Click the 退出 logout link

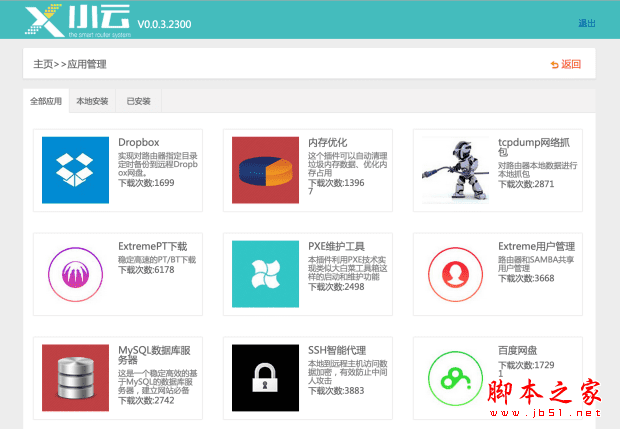(x=587, y=23)
